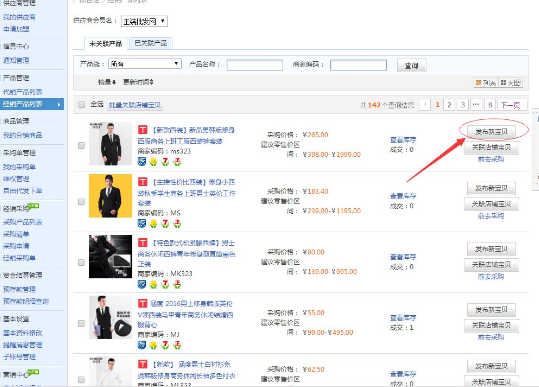Switch to 大图 large image view

(x=510, y=82)
